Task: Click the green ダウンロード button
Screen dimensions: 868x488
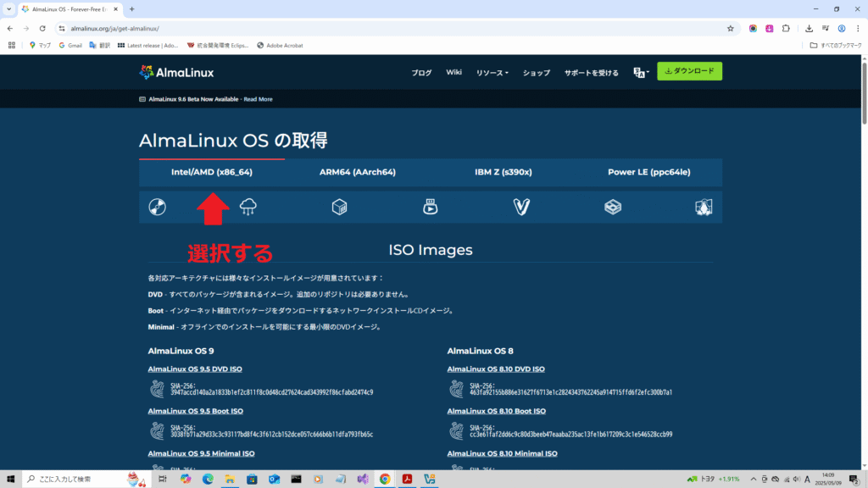Action: pos(689,71)
